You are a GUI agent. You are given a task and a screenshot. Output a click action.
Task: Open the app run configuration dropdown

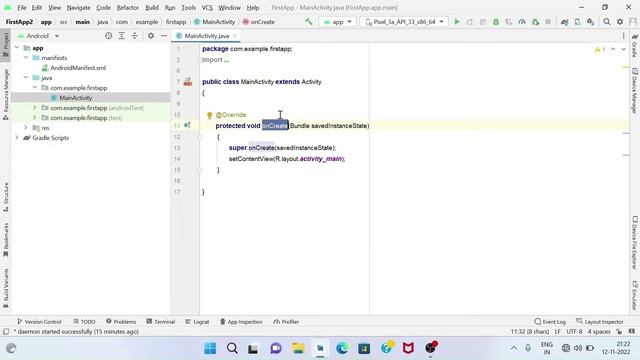coord(338,22)
